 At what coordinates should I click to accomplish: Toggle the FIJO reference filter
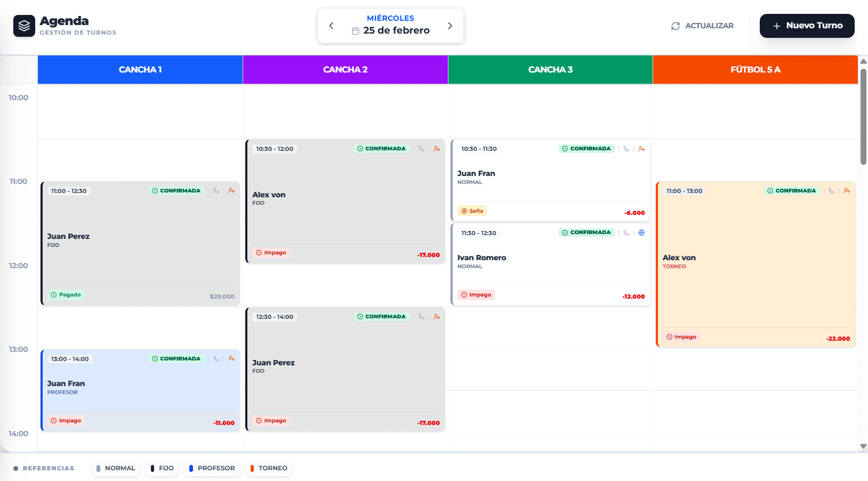(x=162, y=468)
